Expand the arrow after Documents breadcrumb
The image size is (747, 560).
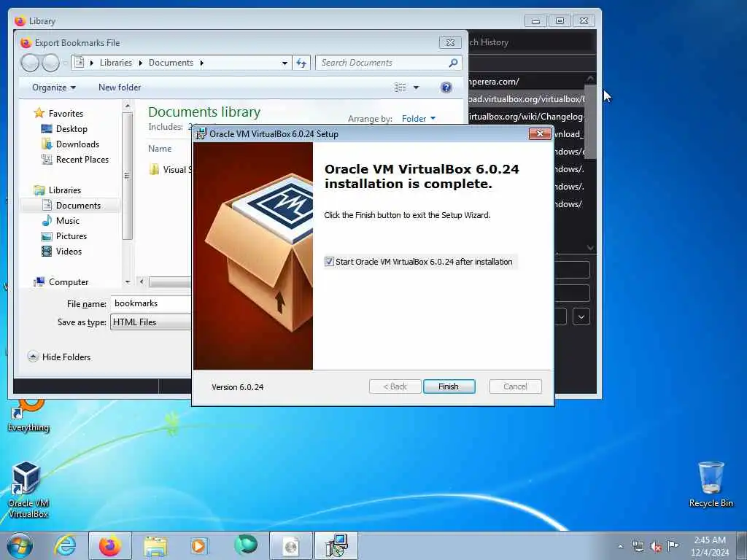(x=201, y=63)
